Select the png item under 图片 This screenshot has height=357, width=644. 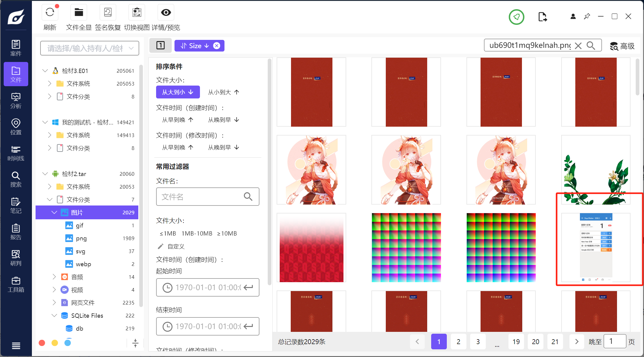(81, 238)
